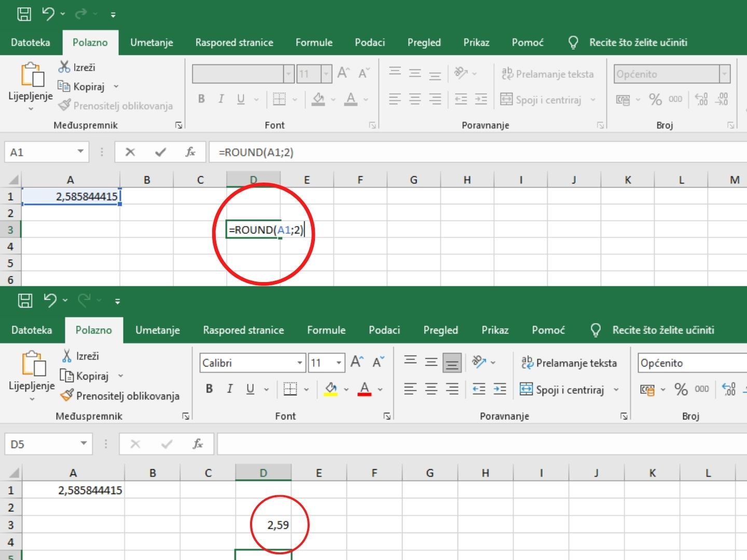This screenshot has height=560, width=747.
Task: Click Lijepljenje paste icon in upper window
Action: coord(32,75)
